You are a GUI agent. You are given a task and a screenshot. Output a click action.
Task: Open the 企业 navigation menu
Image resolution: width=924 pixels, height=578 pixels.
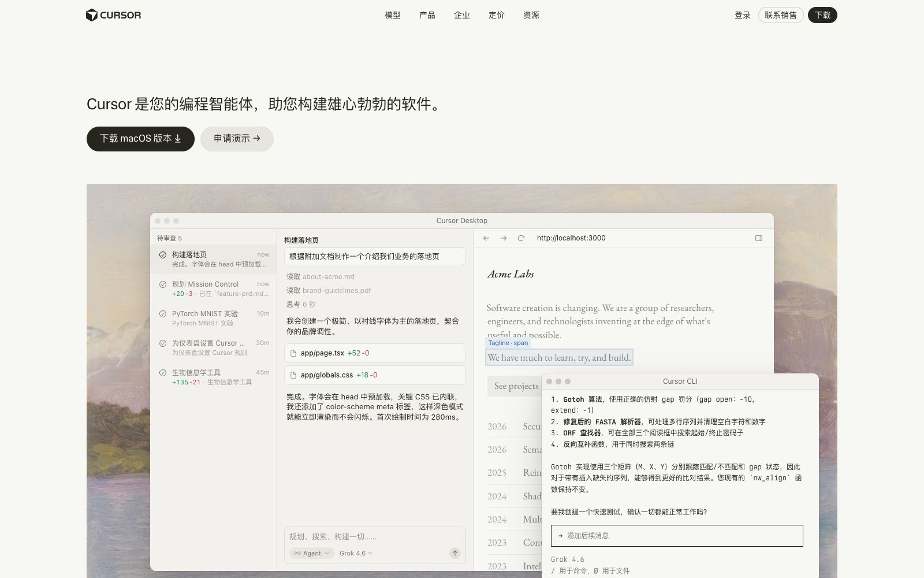[462, 15]
